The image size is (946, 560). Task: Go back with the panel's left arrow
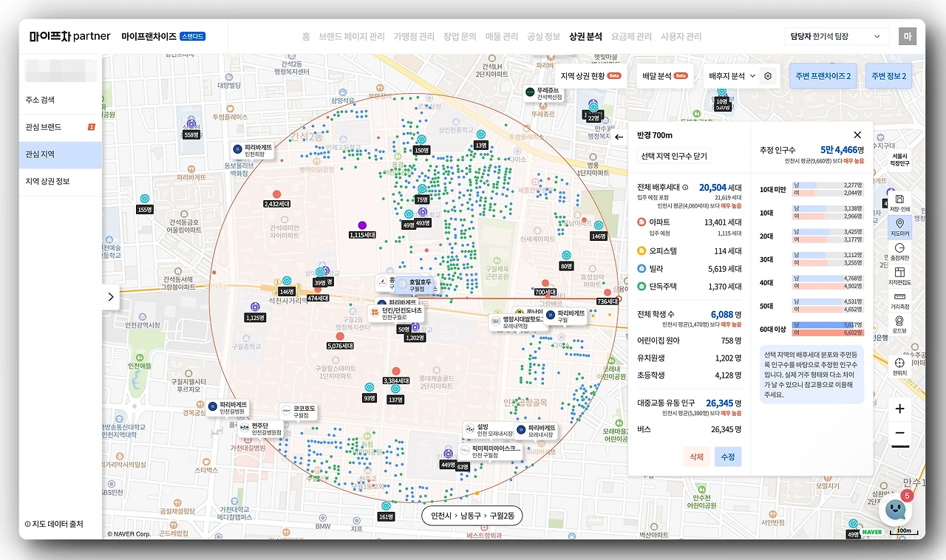[619, 137]
